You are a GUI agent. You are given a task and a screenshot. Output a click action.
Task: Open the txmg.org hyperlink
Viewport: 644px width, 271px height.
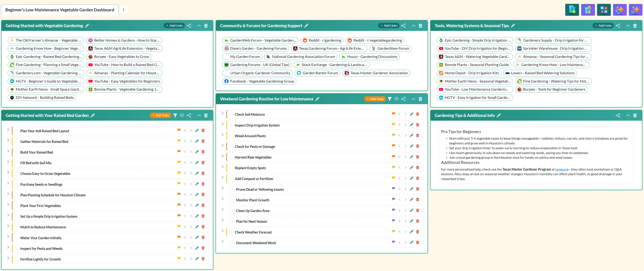562,169
